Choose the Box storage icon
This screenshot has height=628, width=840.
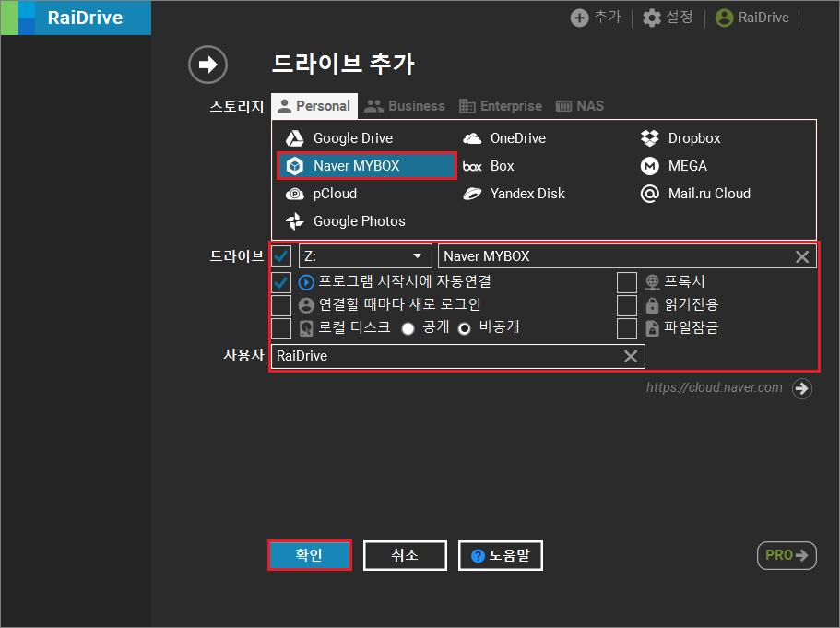[x=472, y=167]
